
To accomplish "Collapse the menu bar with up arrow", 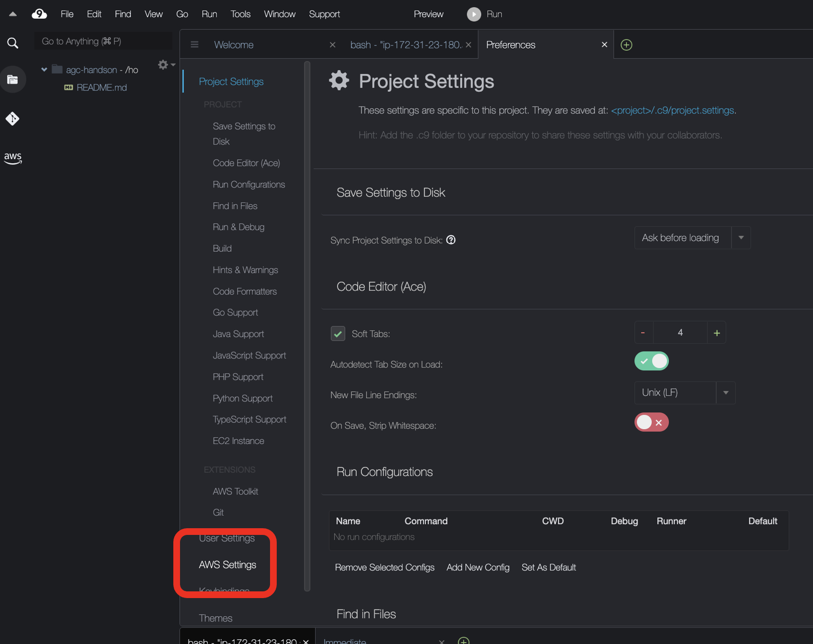I will 13,14.
